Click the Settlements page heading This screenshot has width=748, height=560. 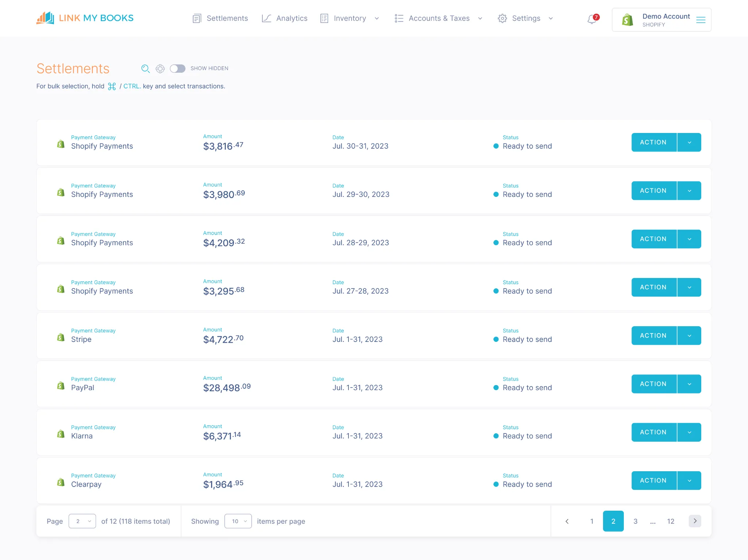(73, 69)
